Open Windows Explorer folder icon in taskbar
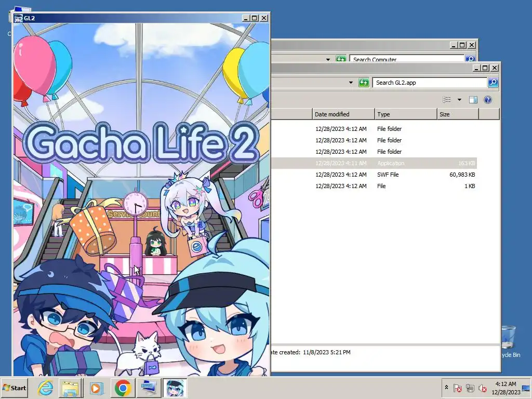The image size is (532, 399). (x=71, y=388)
